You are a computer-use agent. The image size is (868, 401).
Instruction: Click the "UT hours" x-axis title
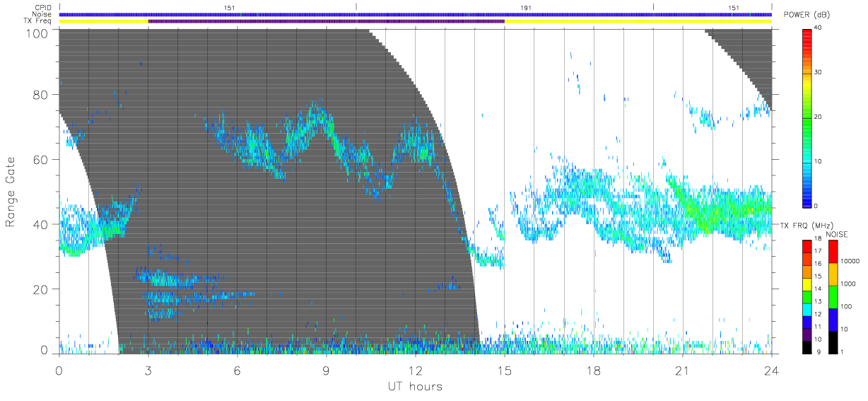pos(414,386)
